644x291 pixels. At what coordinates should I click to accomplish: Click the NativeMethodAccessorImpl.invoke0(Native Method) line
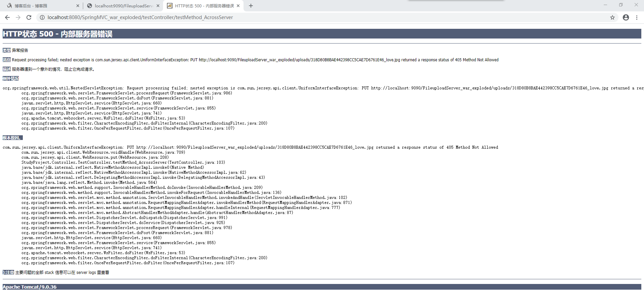[113, 167]
